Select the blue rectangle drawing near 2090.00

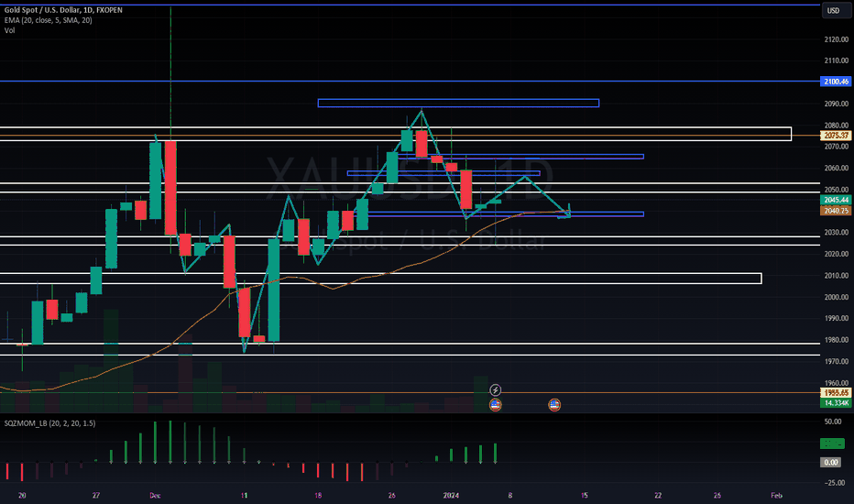pyautogui.click(x=458, y=103)
